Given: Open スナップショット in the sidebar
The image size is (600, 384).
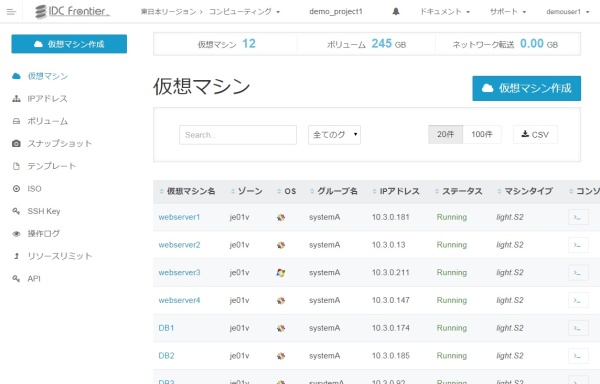Looking at the screenshot, I should click(60, 143).
